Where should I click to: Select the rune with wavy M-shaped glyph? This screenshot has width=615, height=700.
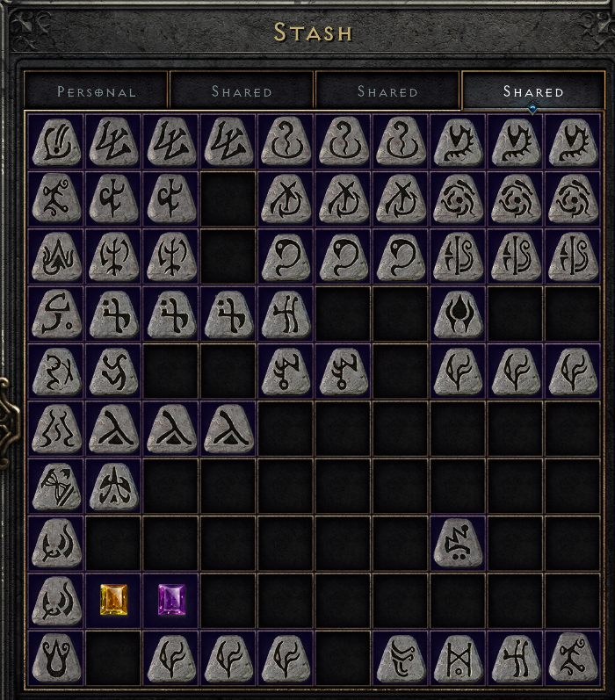click(57, 429)
